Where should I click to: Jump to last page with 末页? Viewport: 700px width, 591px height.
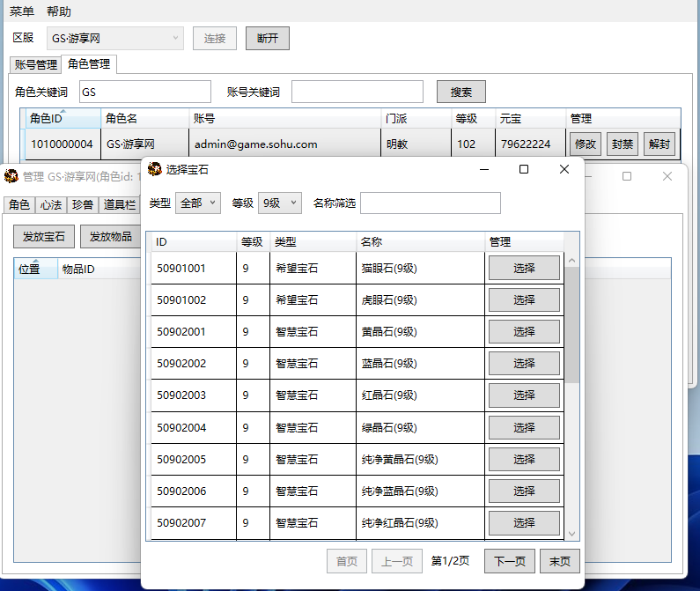click(560, 561)
